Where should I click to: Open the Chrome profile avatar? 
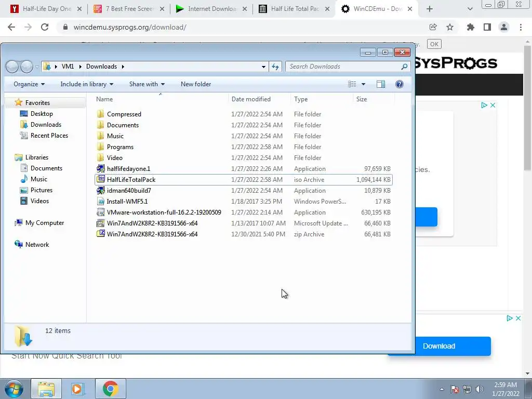[x=504, y=27]
